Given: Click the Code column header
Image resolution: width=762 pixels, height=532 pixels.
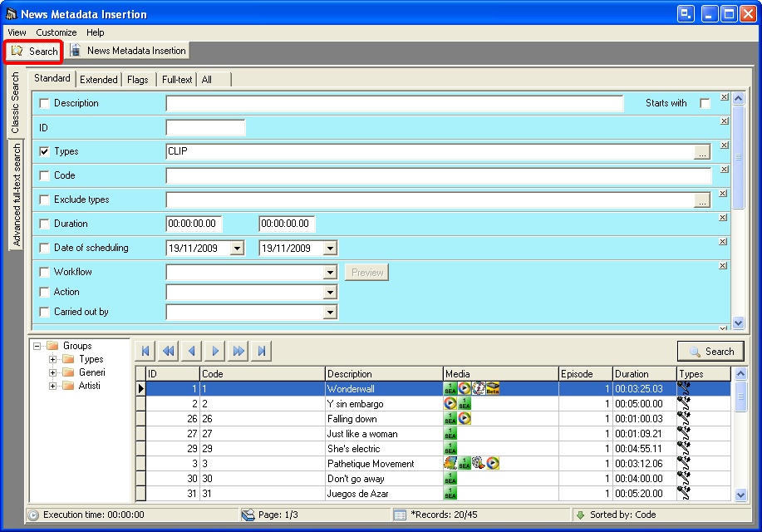Looking at the screenshot, I should pos(262,374).
